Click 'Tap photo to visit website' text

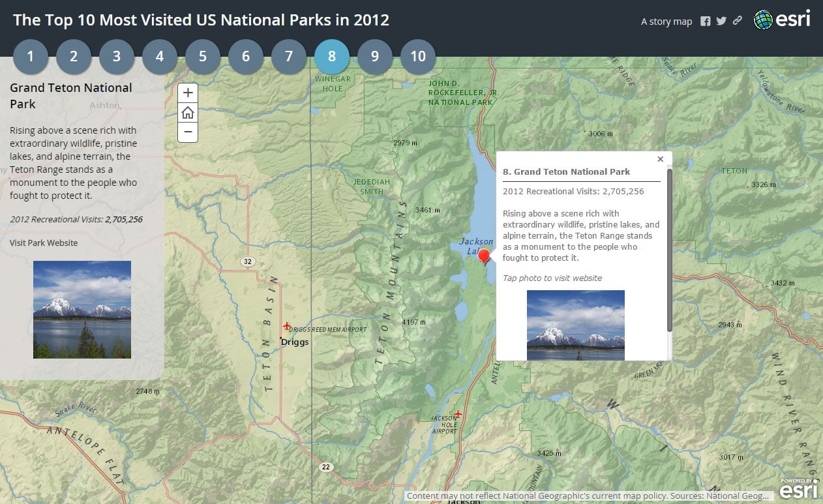coord(552,278)
